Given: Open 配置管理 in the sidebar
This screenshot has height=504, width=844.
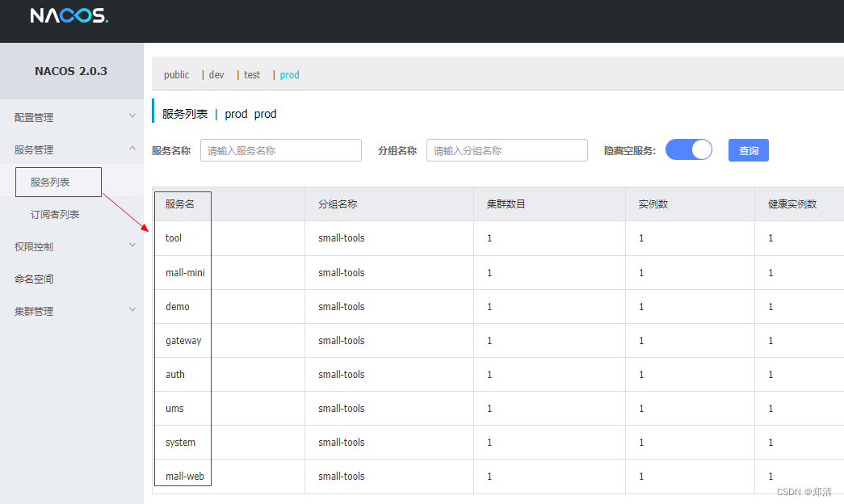Looking at the screenshot, I should coord(34,117).
